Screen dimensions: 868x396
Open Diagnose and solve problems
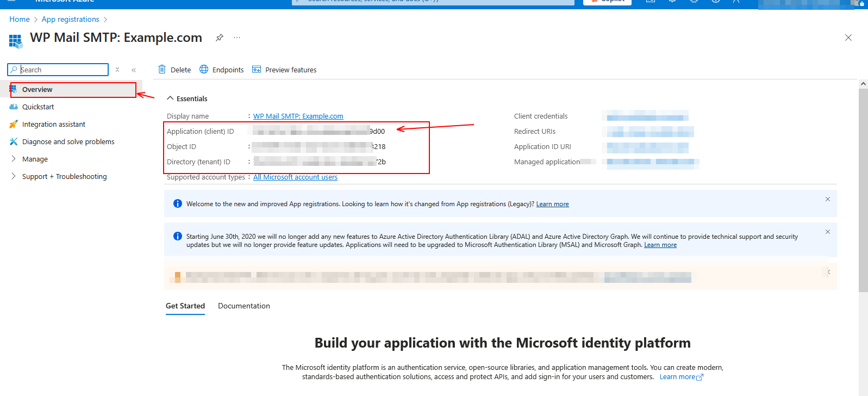point(68,142)
